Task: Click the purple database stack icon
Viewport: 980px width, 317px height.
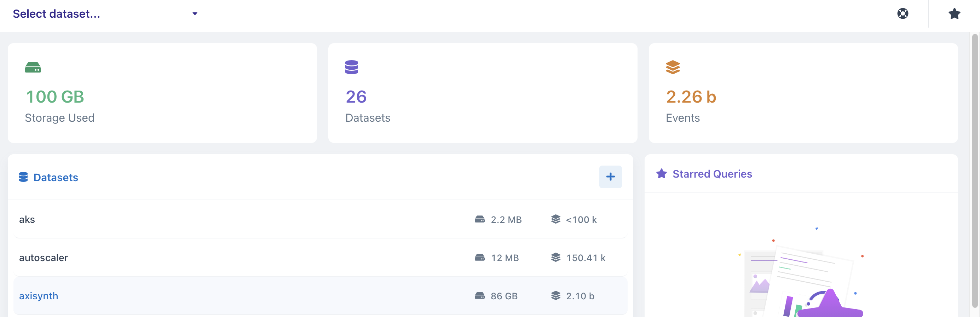Action: pos(352,67)
